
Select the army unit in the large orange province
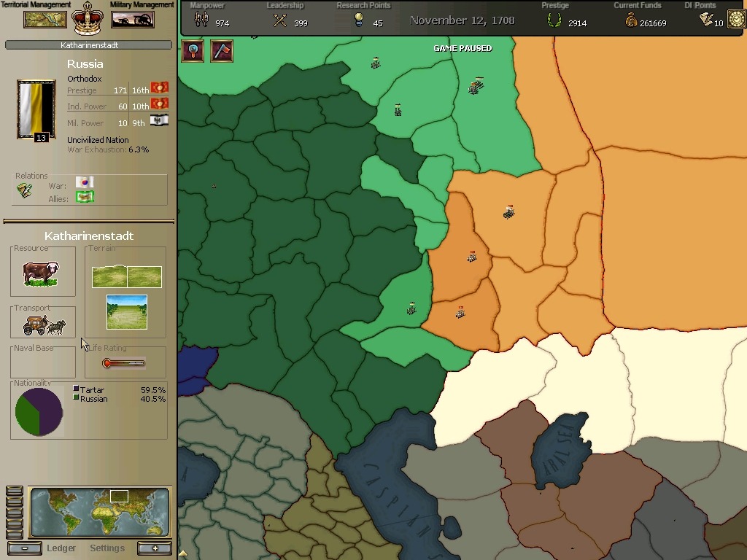(508, 211)
